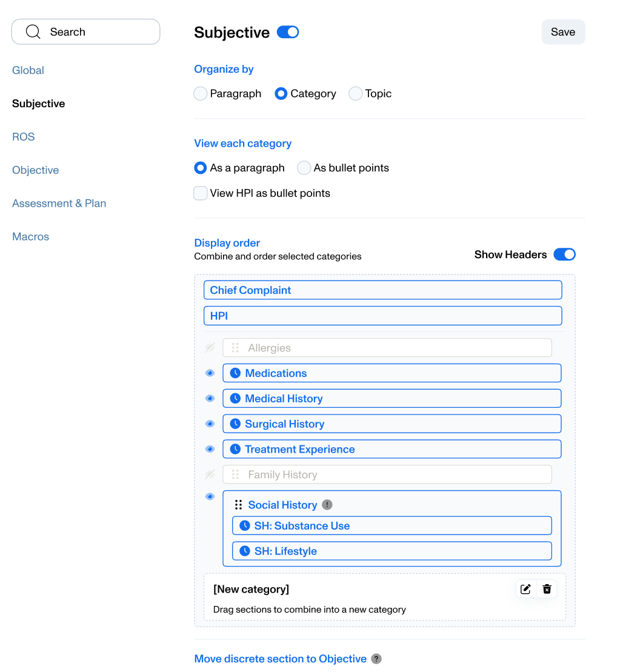This screenshot has height=672, width=623.
Task: Choose As a paragraph view
Action: pyautogui.click(x=200, y=168)
